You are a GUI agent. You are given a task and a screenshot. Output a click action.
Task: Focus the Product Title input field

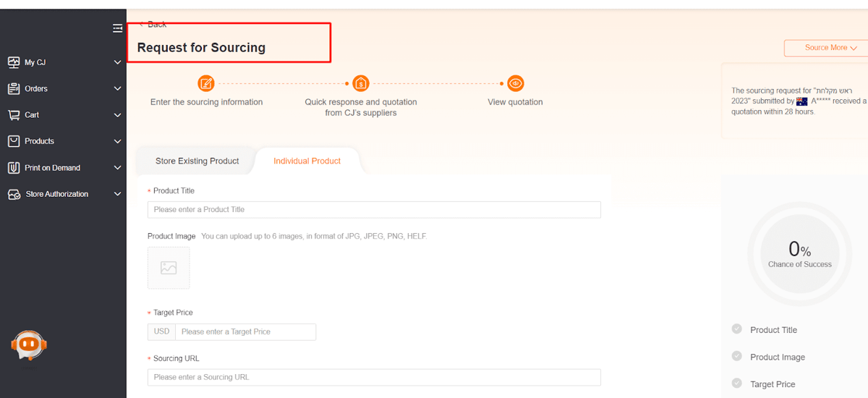click(374, 210)
